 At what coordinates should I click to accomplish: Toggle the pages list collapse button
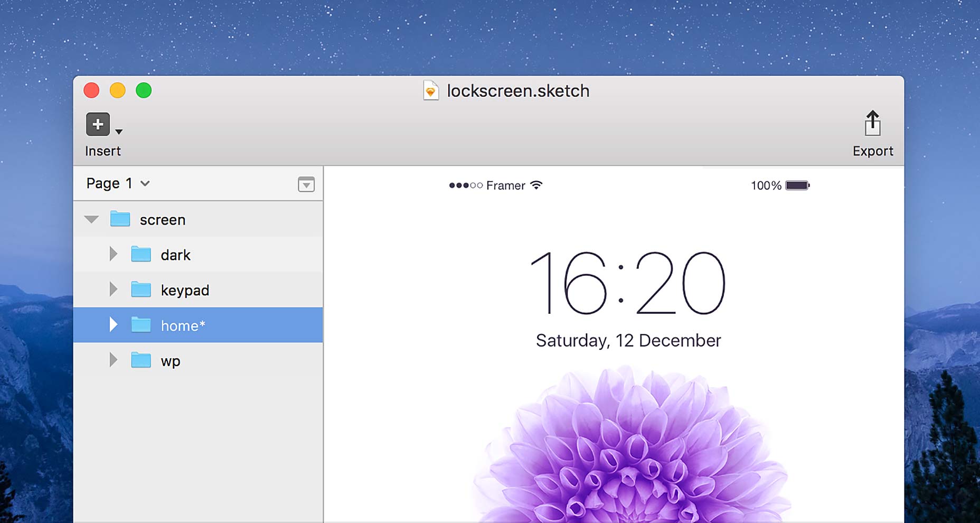click(x=306, y=184)
